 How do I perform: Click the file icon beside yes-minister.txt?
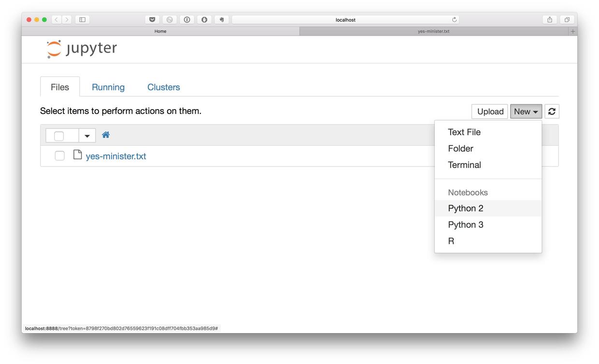pyautogui.click(x=77, y=154)
